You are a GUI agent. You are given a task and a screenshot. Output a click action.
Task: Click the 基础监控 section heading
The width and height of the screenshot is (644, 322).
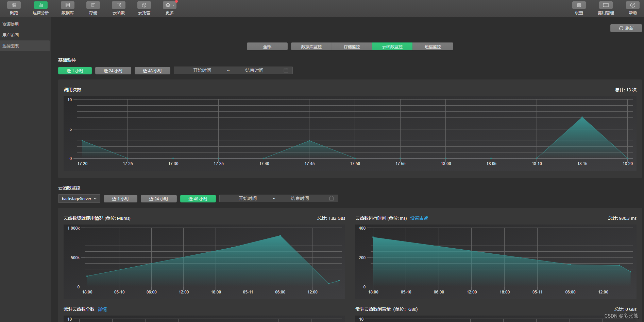pyautogui.click(x=67, y=60)
